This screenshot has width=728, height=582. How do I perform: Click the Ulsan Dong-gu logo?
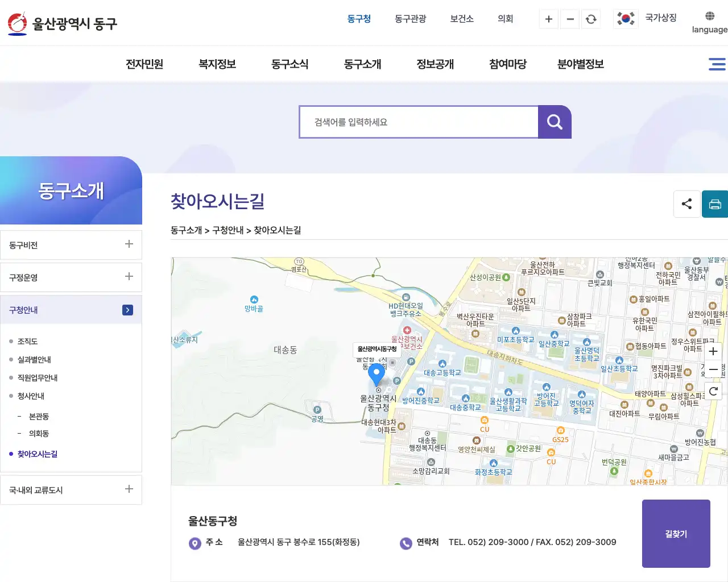point(63,23)
